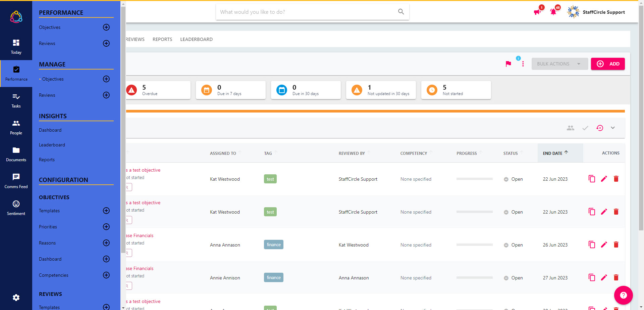The height and width of the screenshot is (310, 644).
Task: Open StaffCircle Support profile menu
Action: click(596, 12)
